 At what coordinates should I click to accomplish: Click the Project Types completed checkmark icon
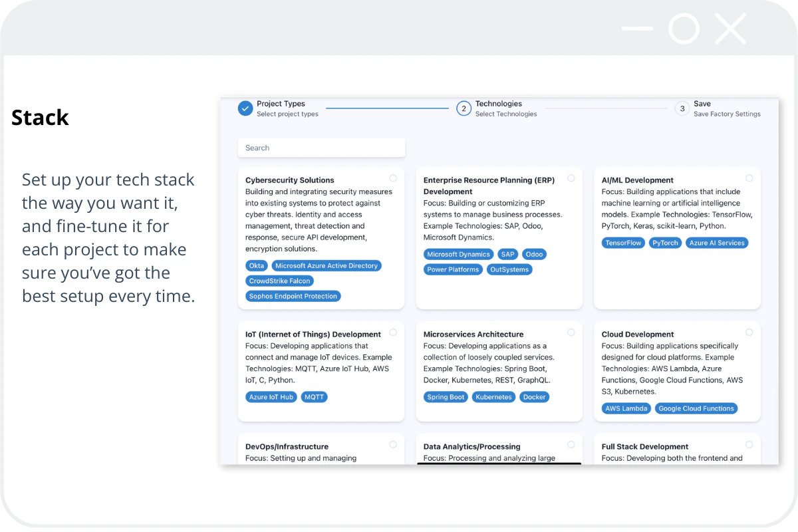(245, 108)
